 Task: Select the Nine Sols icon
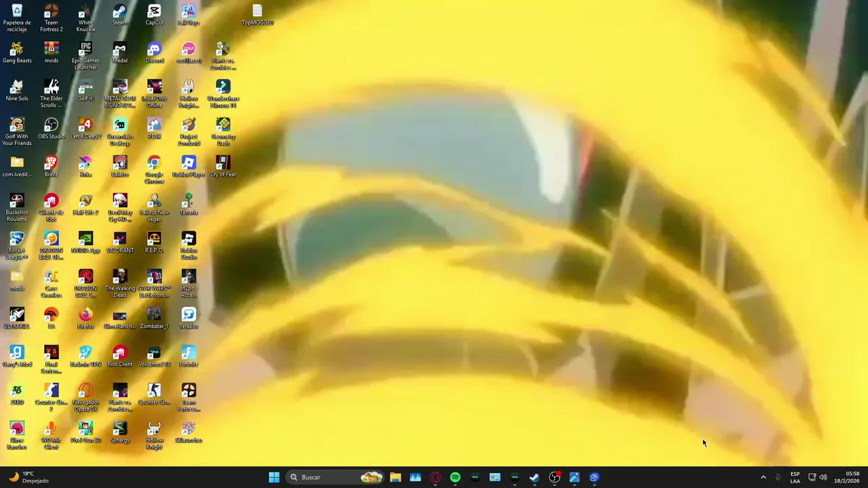tap(17, 91)
